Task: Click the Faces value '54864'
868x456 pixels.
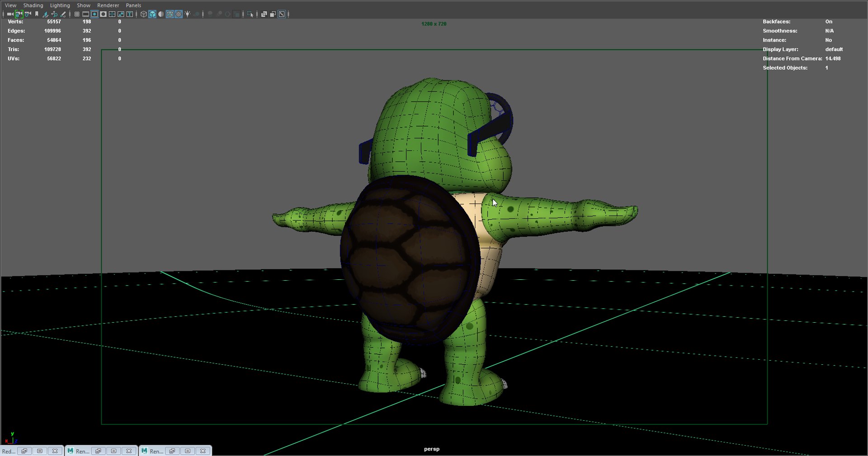Action: [x=54, y=40]
